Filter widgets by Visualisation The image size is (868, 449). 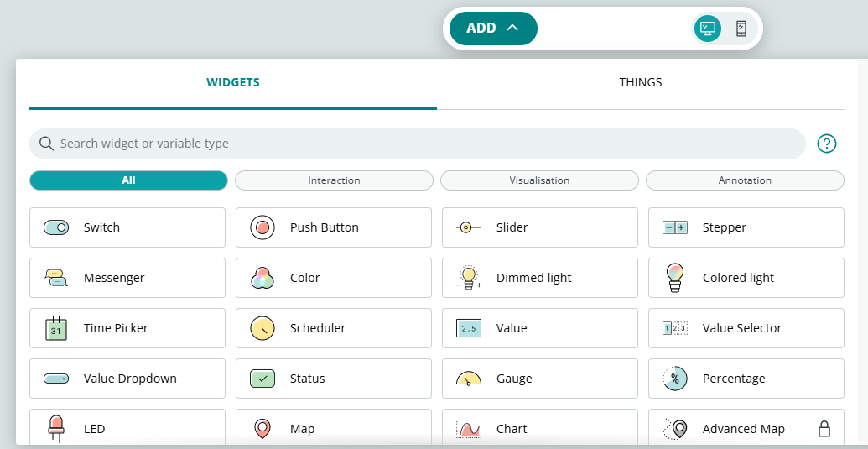(539, 180)
